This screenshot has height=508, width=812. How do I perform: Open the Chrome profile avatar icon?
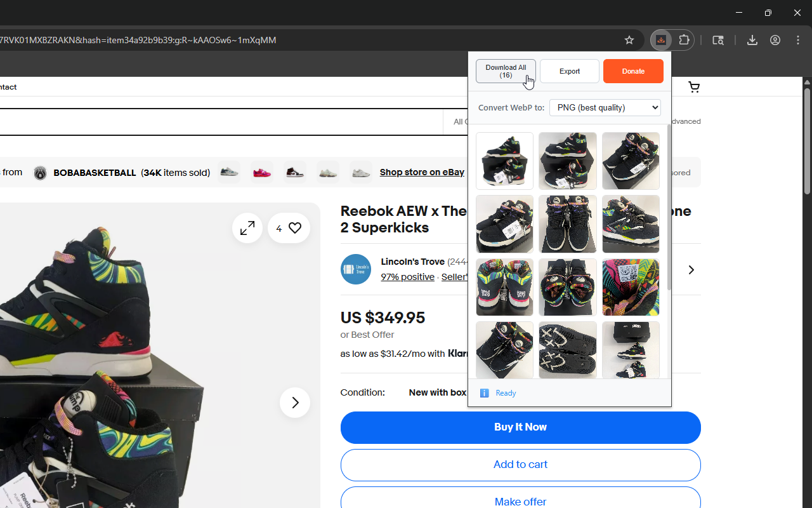coord(775,40)
